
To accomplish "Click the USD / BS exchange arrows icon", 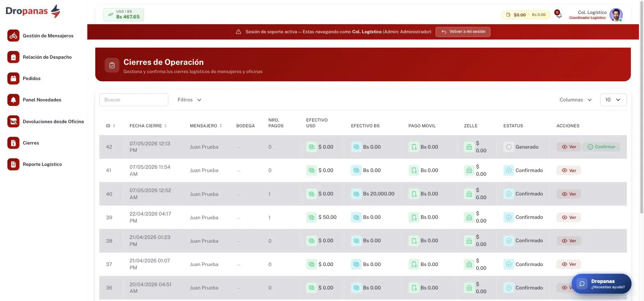I will [110, 15].
